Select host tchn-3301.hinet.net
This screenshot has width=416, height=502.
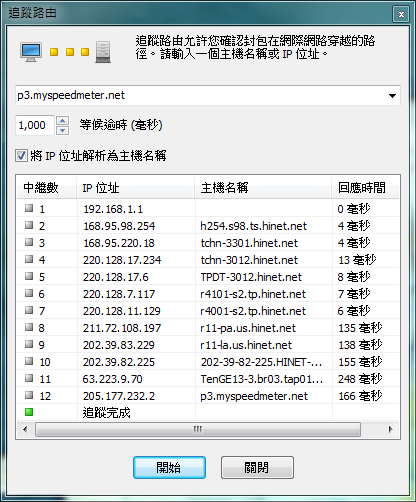[x=249, y=243]
